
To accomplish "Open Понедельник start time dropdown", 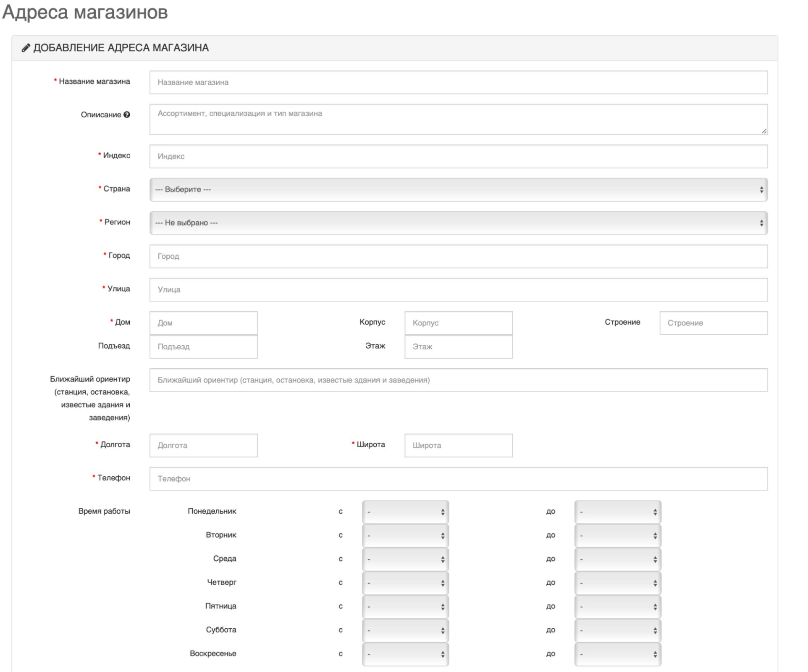I will click(405, 512).
